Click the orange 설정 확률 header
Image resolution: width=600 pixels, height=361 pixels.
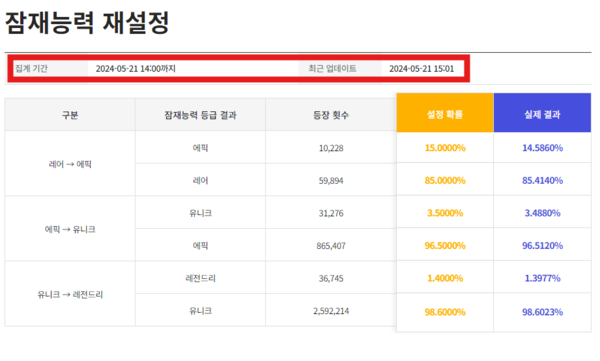[445, 113]
